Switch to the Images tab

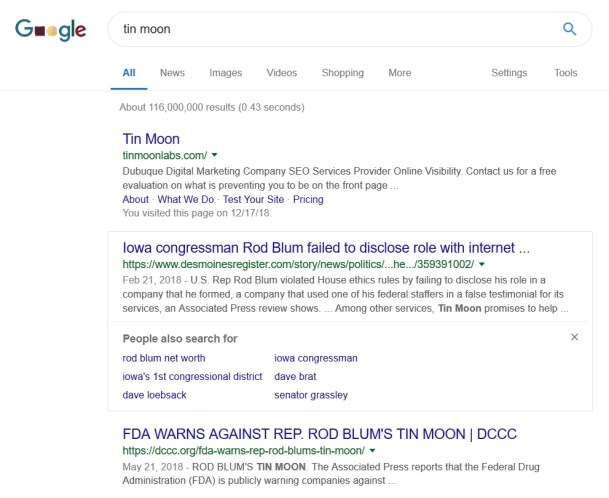(x=226, y=73)
